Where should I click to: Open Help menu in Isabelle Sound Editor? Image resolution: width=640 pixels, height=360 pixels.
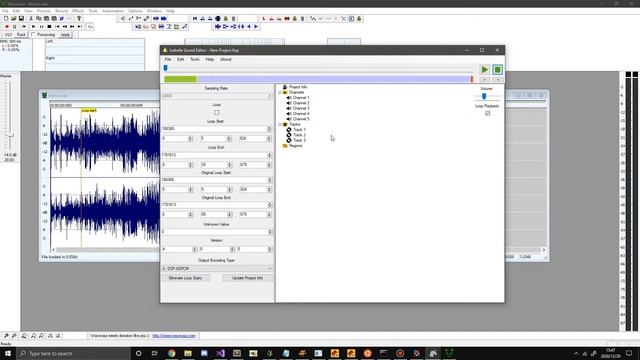209,60
